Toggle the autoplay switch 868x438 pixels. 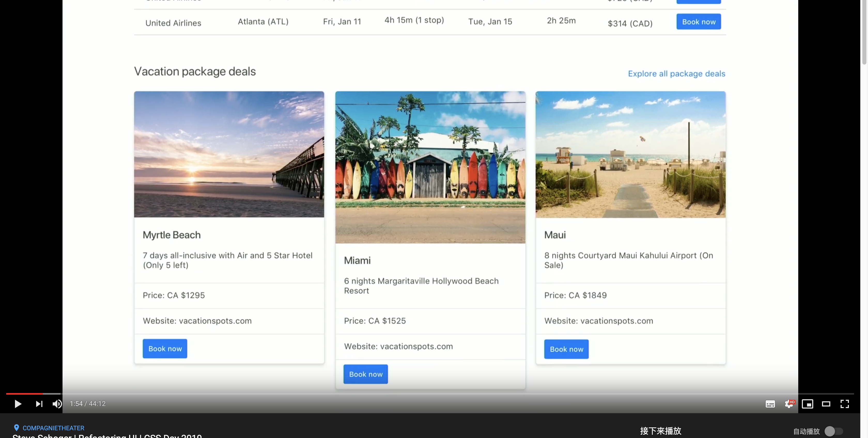(834, 431)
